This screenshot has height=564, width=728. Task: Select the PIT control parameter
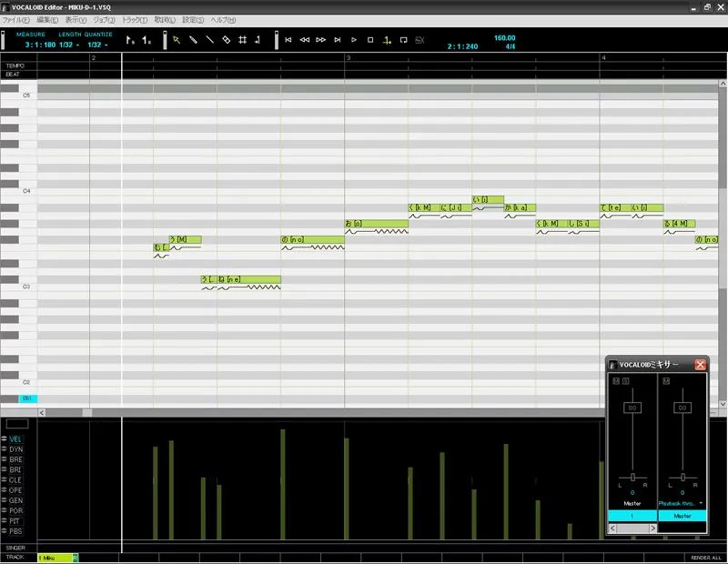(15, 521)
